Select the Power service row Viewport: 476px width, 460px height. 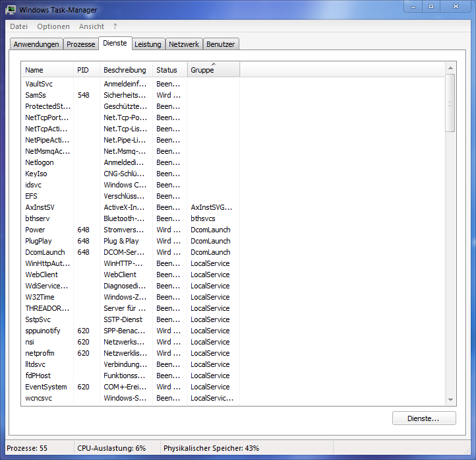tap(131, 230)
